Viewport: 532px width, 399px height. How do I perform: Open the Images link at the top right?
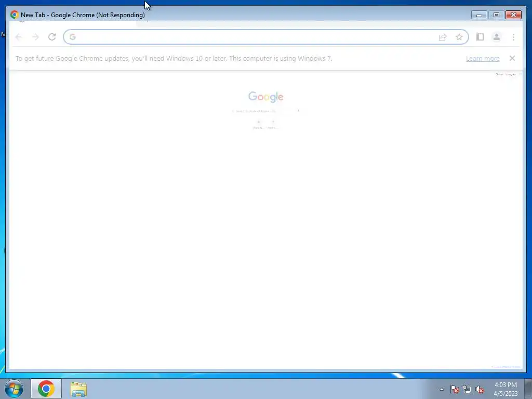[x=511, y=74]
